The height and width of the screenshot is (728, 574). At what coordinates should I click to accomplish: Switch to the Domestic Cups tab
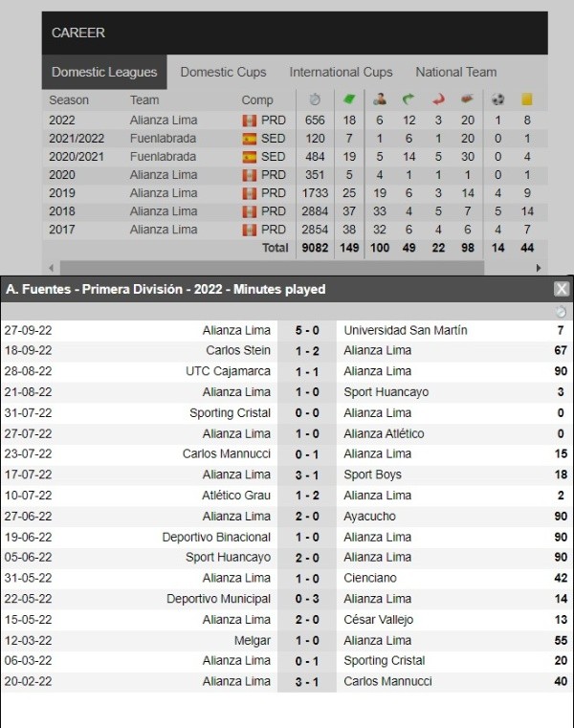[223, 72]
